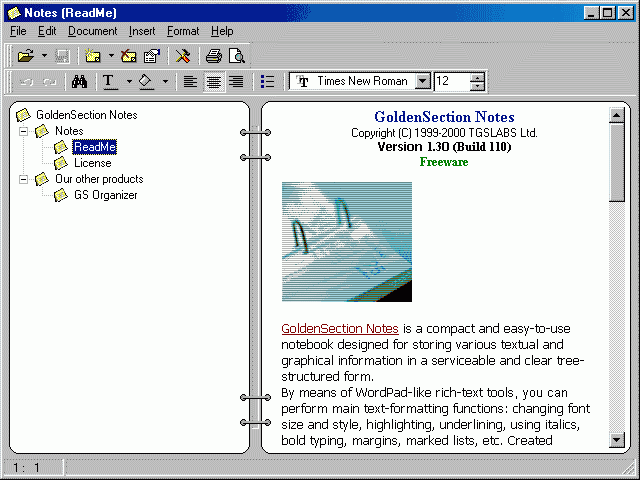Click the GoldenSection Notes hyperlink
The width and height of the screenshot is (640, 480).
340,329
